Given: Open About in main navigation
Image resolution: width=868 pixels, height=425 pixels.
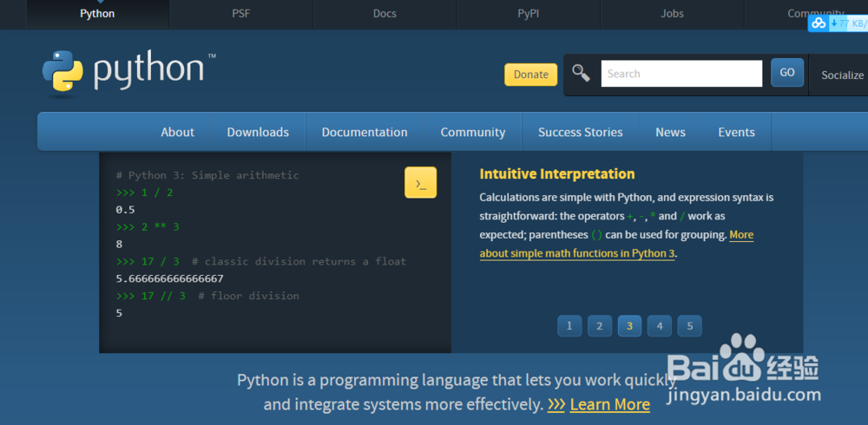Looking at the screenshot, I should 178,132.
